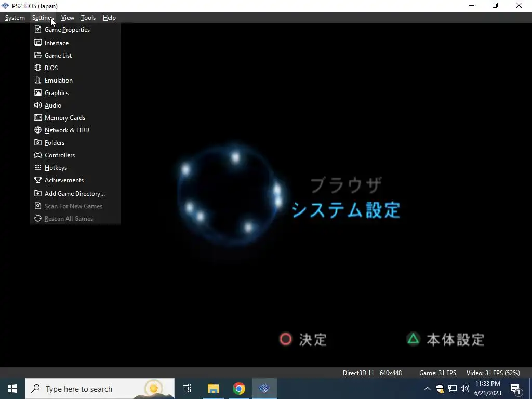The width and height of the screenshot is (532, 399).
Task: Click the Game List folder icon
Action: point(38,55)
